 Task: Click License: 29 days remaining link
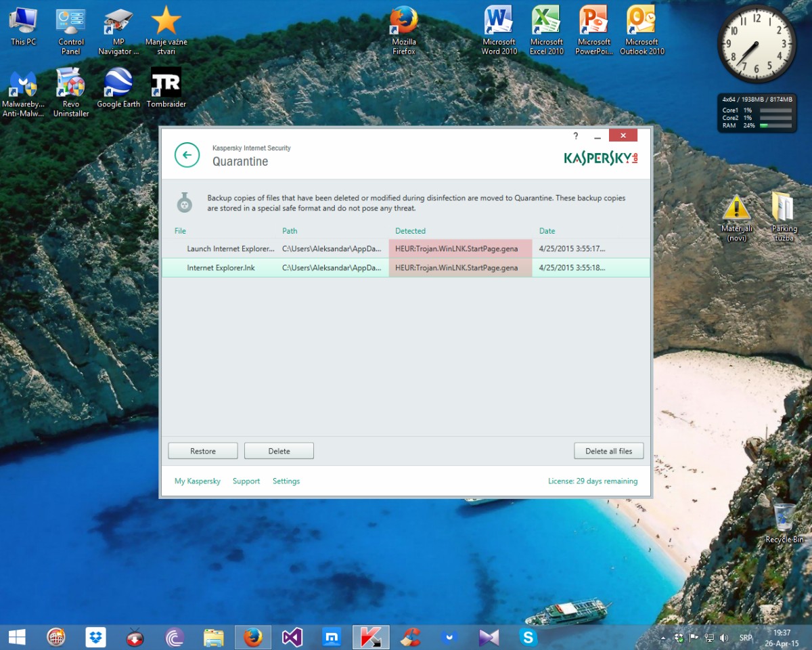(x=593, y=481)
